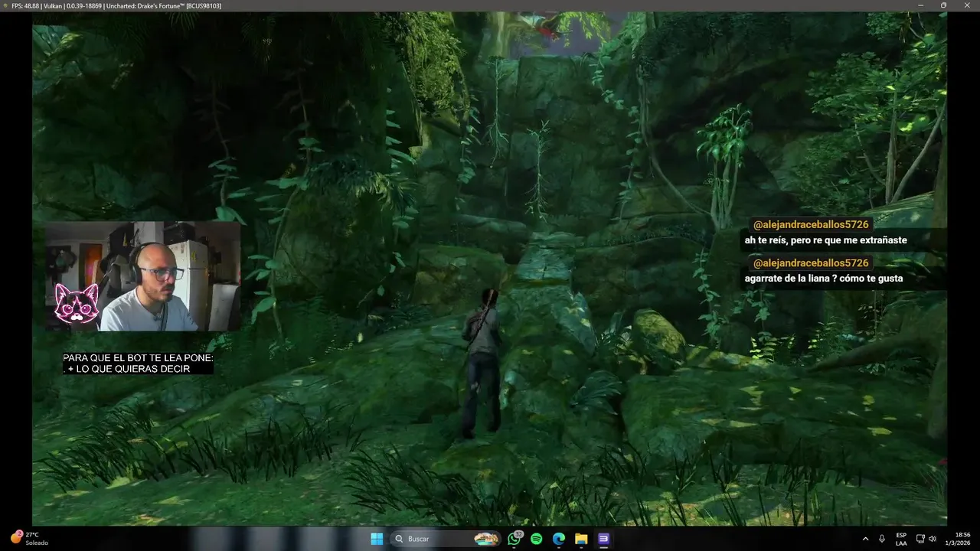Minimize the Uncharted emulator window
The width and height of the screenshot is (980, 551).
[x=921, y=5]
